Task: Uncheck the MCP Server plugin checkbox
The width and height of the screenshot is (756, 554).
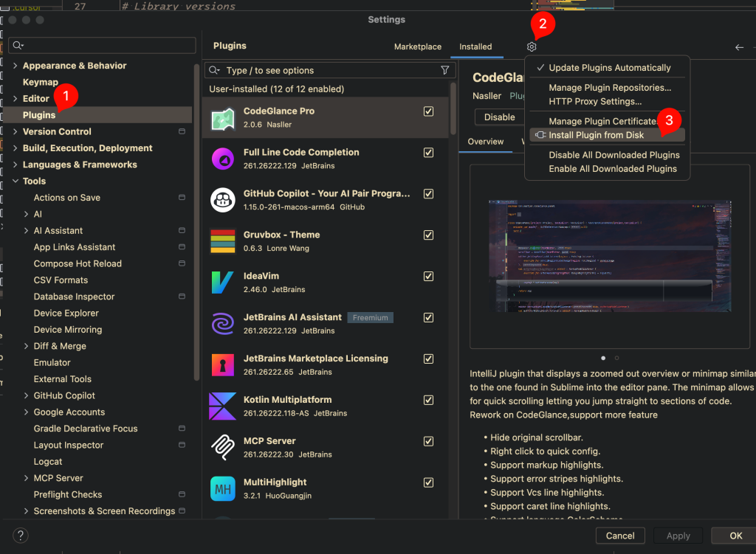Action: pyautogui.click(x=428, y=441)
